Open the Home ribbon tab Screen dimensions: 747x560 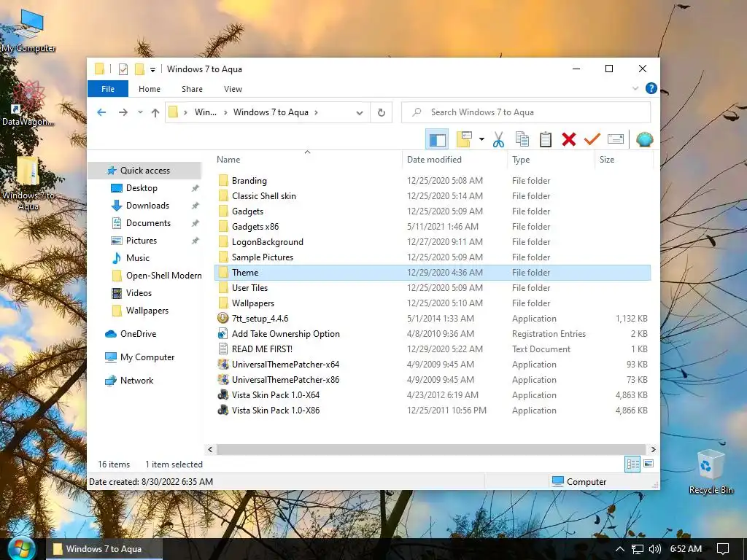coord(149,89)
